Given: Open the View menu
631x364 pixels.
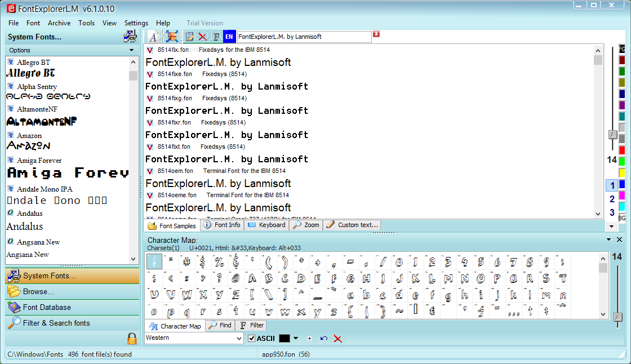Looking at the screenshot, I should coord(109,23).
